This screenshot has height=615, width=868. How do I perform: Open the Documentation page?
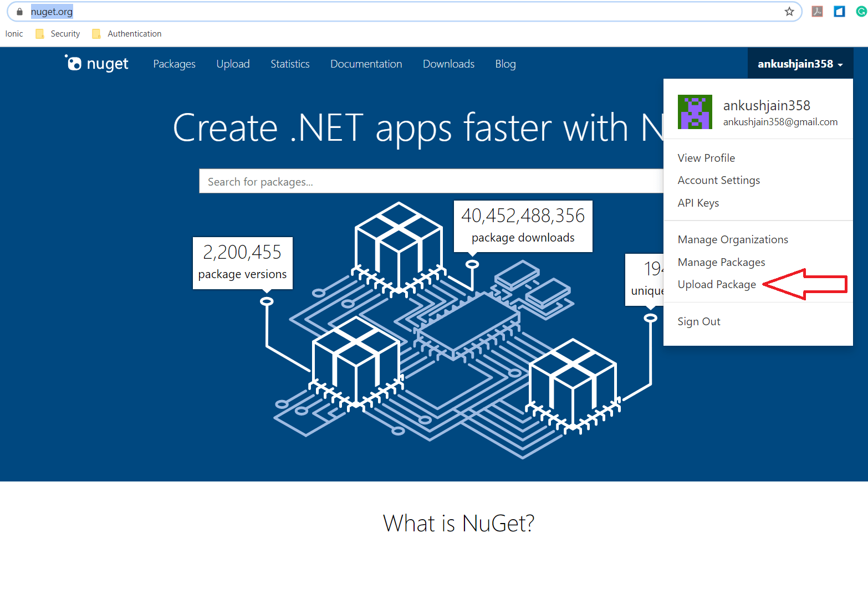point(366,64)
